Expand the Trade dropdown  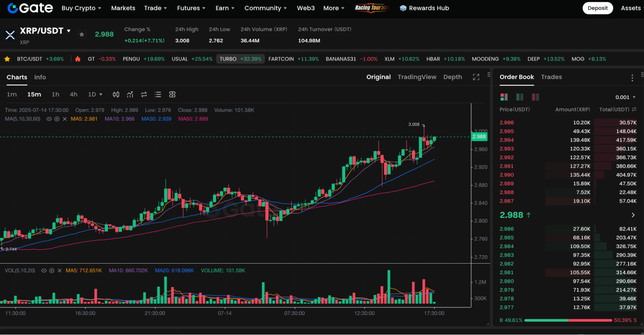(156, 8)
